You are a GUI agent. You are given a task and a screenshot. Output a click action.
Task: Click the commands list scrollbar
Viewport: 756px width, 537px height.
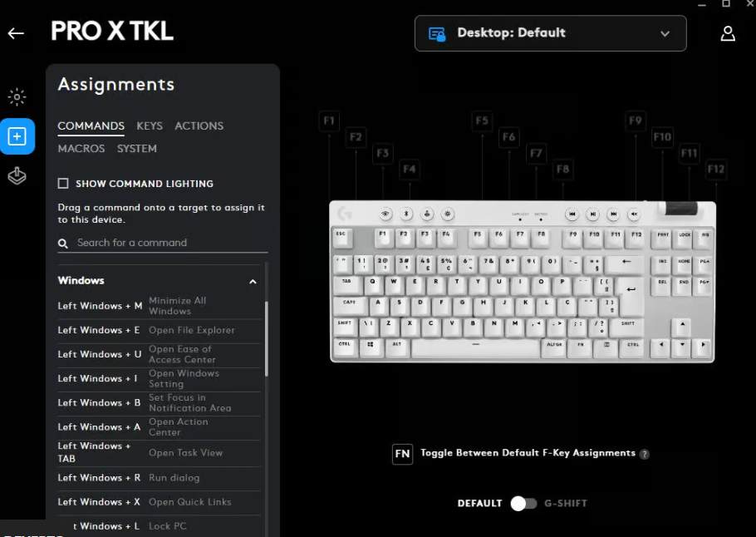click(x=266, y=338)
